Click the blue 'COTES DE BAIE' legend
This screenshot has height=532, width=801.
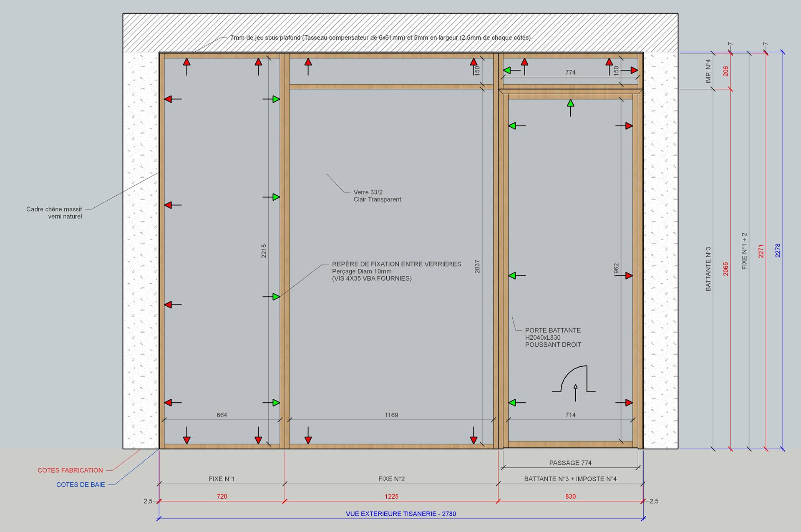point(81,485)
